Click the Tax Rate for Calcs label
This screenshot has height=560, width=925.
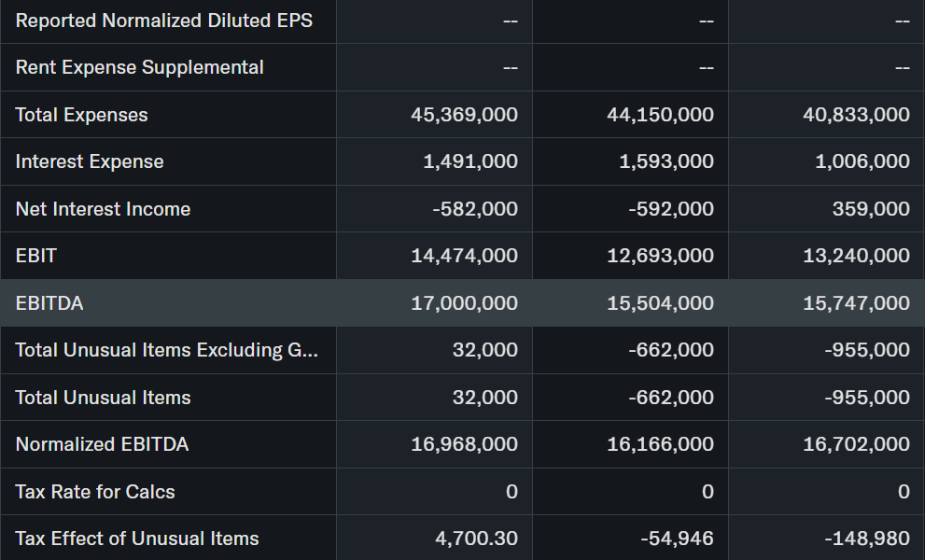95,492
